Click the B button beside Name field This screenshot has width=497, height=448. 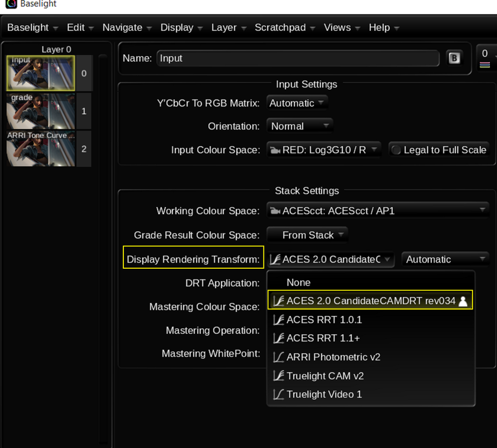pyautogui.click(x=454, y=58)
